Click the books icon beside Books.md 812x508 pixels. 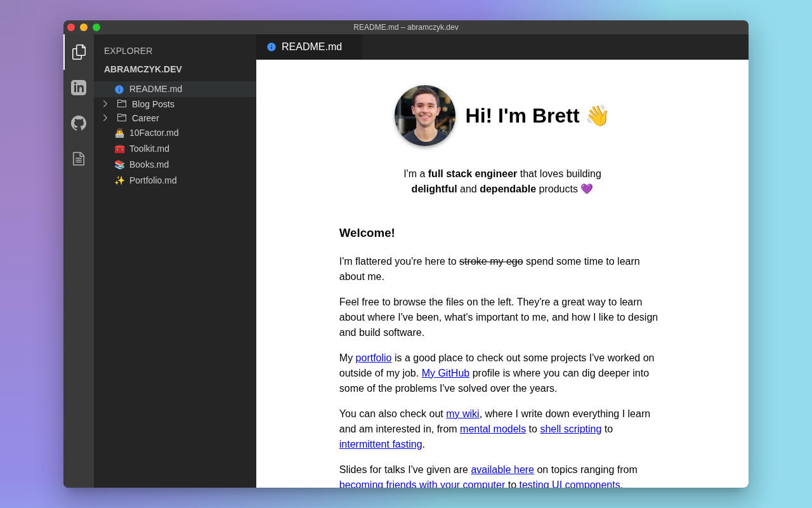coord(119,165)
